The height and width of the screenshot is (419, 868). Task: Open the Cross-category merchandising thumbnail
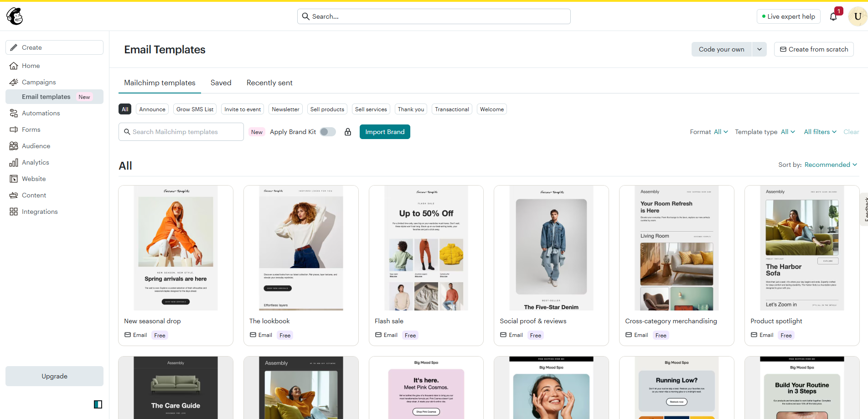coord(677,248)
